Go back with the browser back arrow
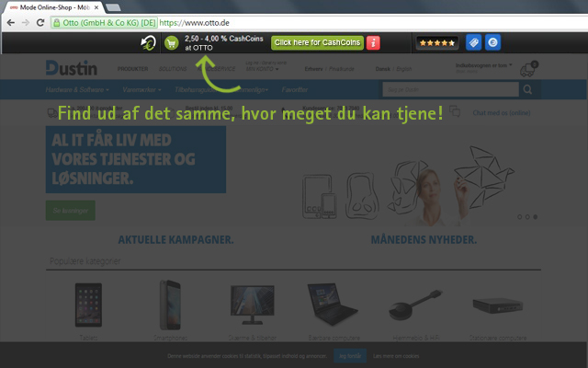The image size is (588, 368). [x=11, y=23]
